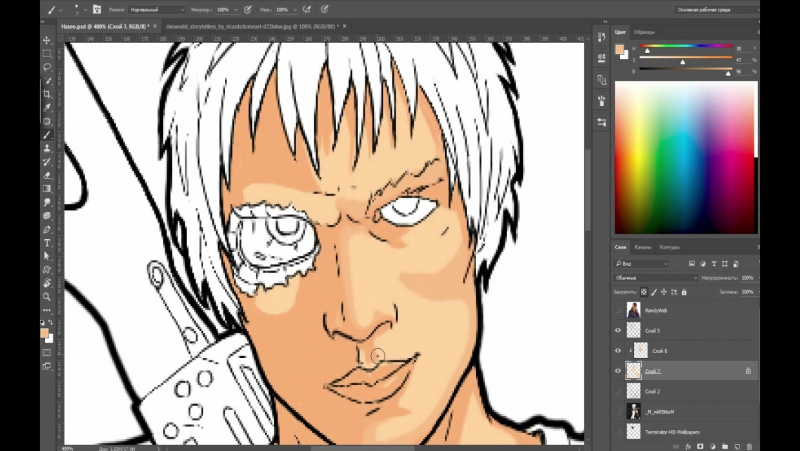Screen dimensions: 800x451
Task: Toggle lock position in Layers panel
Action: point(664,292)
